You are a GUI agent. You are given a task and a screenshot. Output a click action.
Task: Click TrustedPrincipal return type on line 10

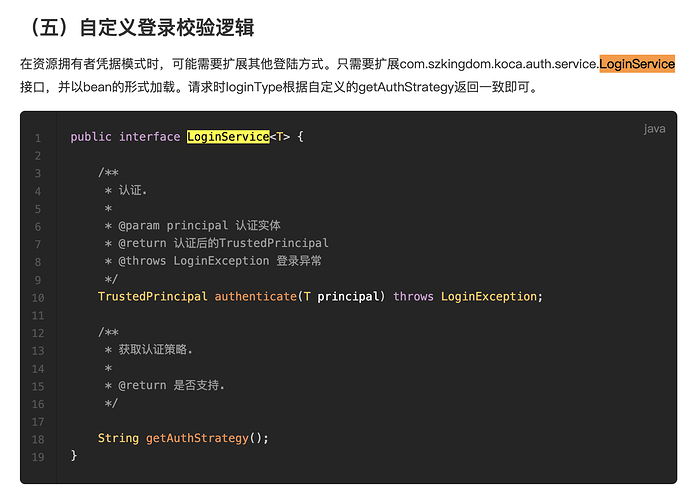(x=152, y=297)
